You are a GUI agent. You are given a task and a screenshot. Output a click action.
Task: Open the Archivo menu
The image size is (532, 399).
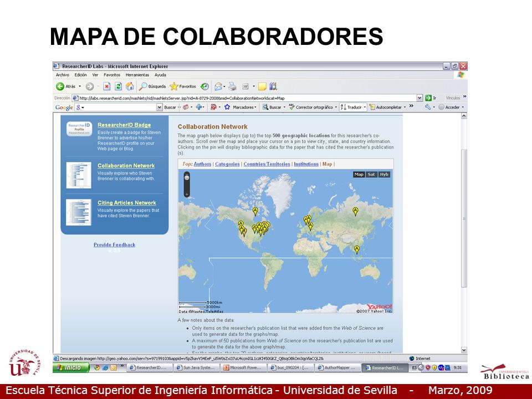63,75
